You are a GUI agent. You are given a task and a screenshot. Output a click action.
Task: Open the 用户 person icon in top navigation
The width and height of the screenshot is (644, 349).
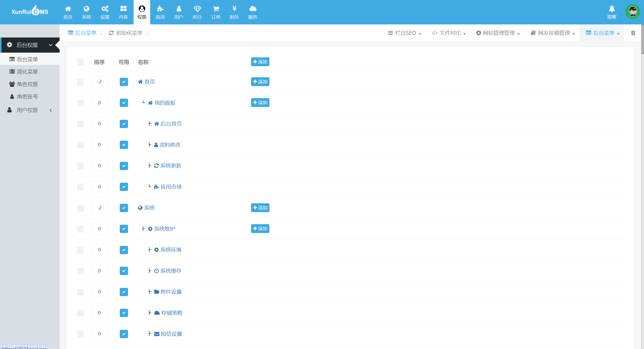tap(179, 9)
